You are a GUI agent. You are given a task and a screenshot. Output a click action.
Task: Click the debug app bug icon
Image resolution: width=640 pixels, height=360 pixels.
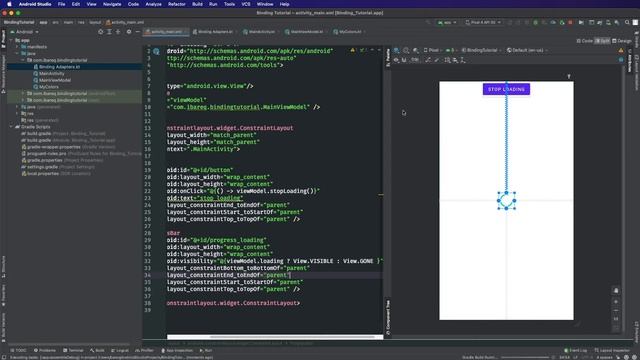click(536, 22)
